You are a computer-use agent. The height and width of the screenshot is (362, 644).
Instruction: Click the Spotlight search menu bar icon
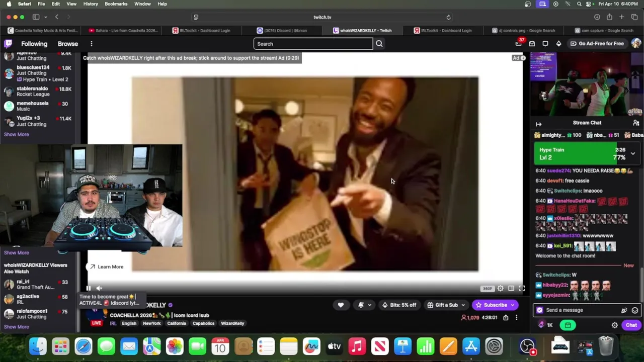[x=579, y=4]
